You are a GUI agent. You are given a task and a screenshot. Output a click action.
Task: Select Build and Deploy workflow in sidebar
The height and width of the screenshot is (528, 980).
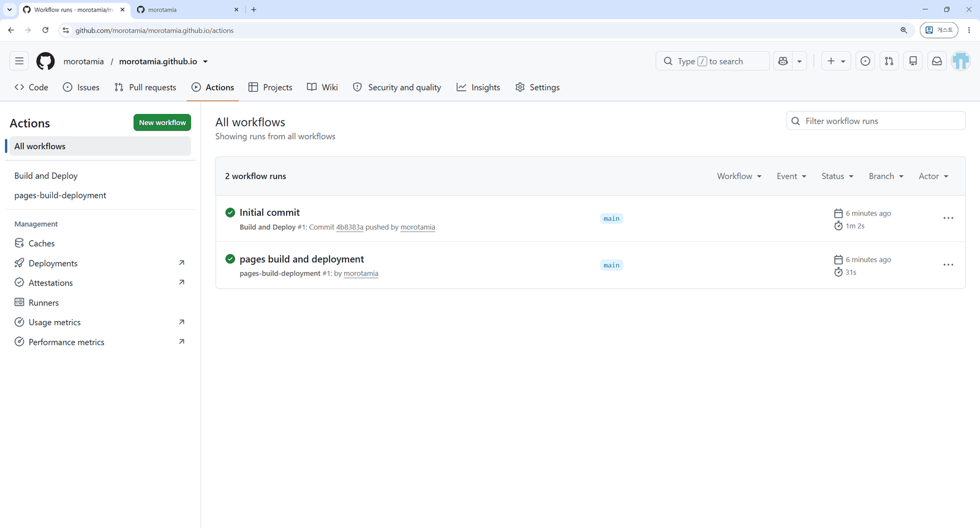tap(46, 176)
